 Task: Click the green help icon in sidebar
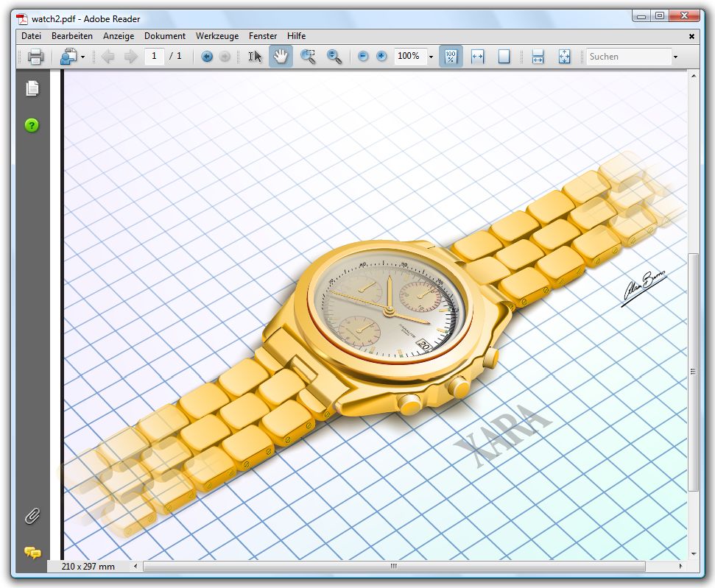(x=32, y=125)
